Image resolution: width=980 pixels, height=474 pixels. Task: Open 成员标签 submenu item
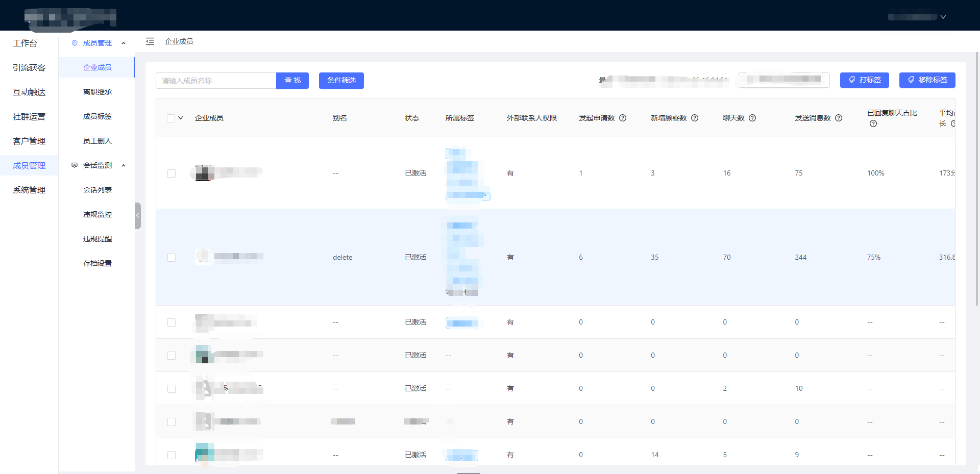(x=97, y=116)
